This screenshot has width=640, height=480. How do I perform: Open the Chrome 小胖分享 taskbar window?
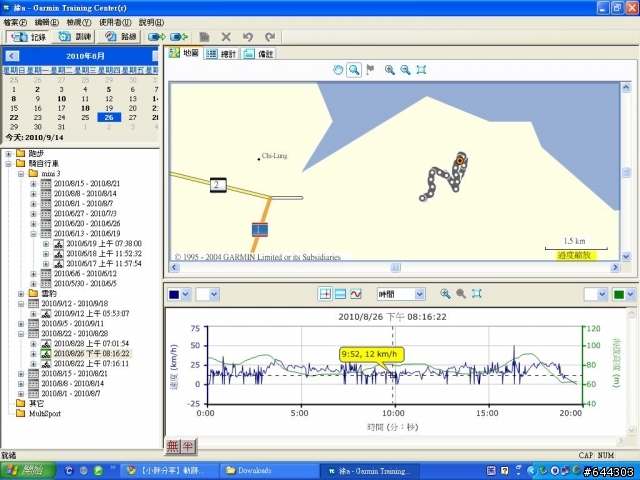171,471
